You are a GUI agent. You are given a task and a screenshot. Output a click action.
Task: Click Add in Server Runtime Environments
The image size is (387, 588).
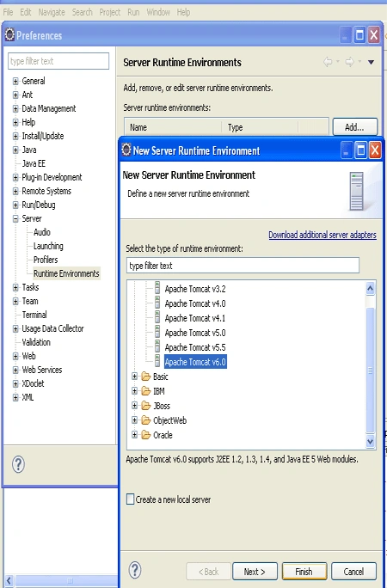click(354, 127)
